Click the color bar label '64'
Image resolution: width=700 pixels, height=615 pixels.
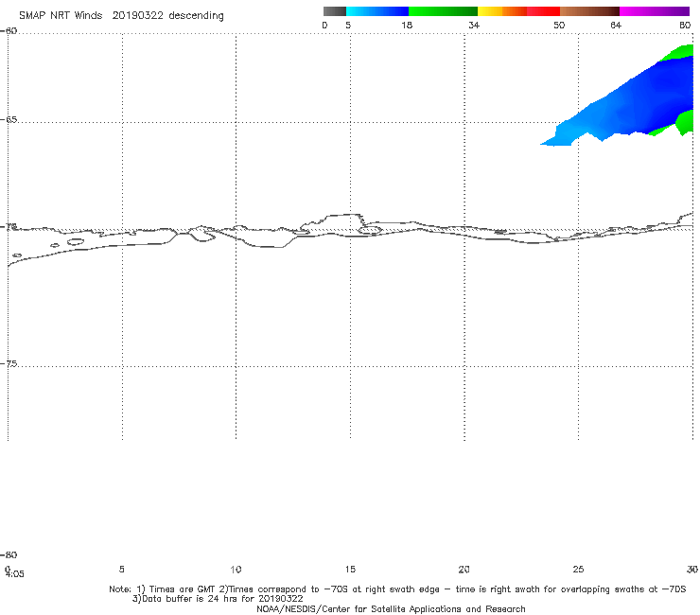point(616,25)
